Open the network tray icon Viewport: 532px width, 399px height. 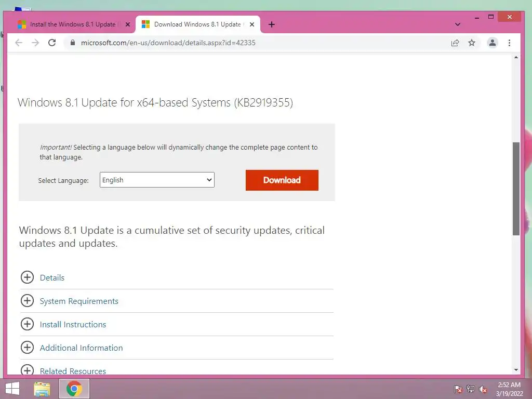point(471,389)
